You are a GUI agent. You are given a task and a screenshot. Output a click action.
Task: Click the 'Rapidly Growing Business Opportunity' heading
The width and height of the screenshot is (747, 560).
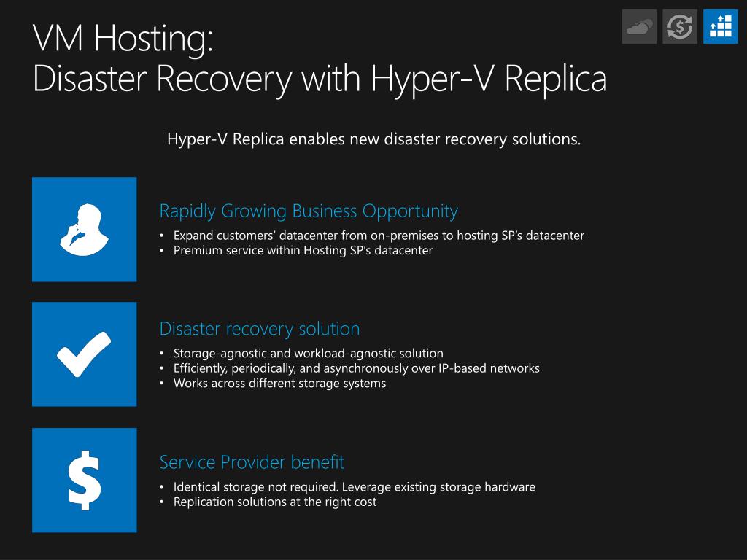pos(309,211)
